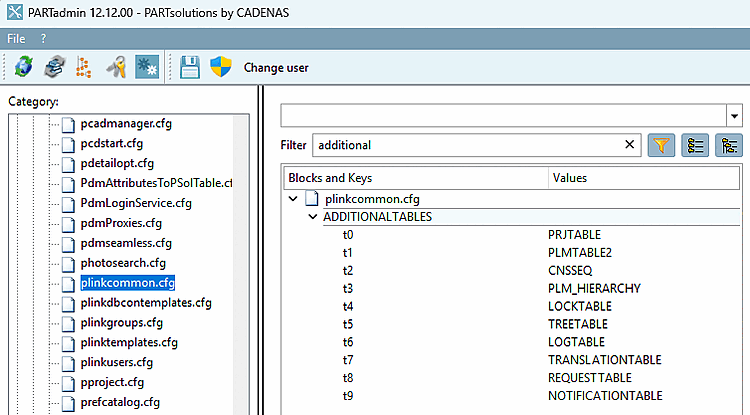Click the PARTadmin application title icon
The height and width of the screenshot is (415, 750).
15,12
